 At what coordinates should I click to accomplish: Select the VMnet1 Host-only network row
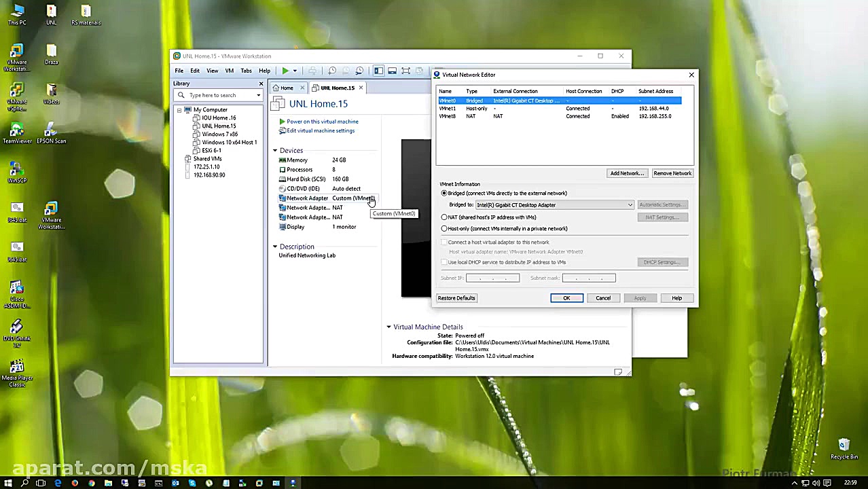(x=559, y=109)
